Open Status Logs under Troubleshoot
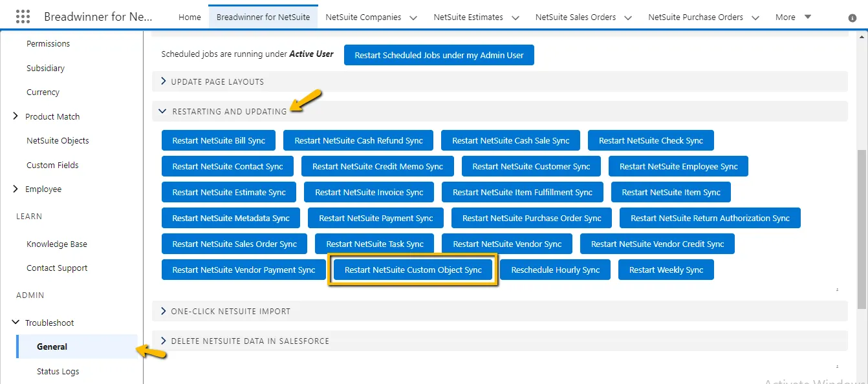Screen dimensions: 868x384 point(58,371)
